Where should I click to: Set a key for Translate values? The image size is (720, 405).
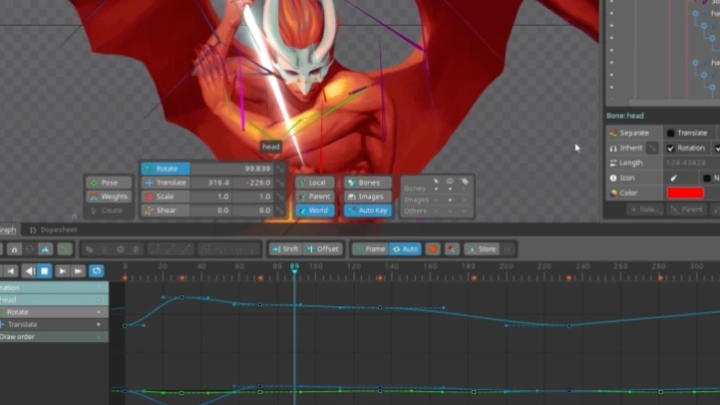pos(280,183)
